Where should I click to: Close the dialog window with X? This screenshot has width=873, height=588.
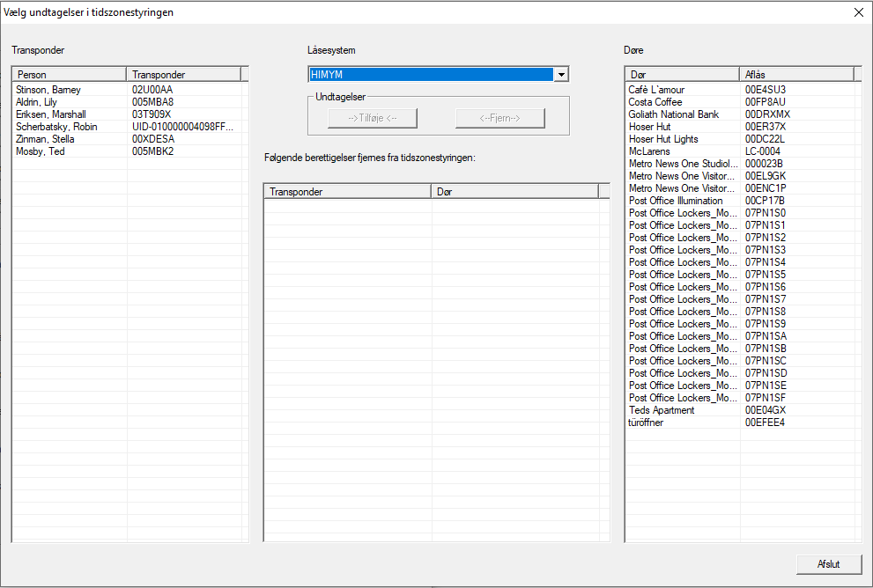[x=858, y=12]
